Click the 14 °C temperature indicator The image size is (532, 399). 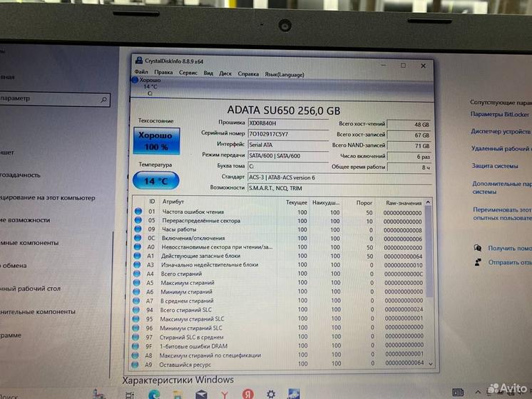pos(155,181)
